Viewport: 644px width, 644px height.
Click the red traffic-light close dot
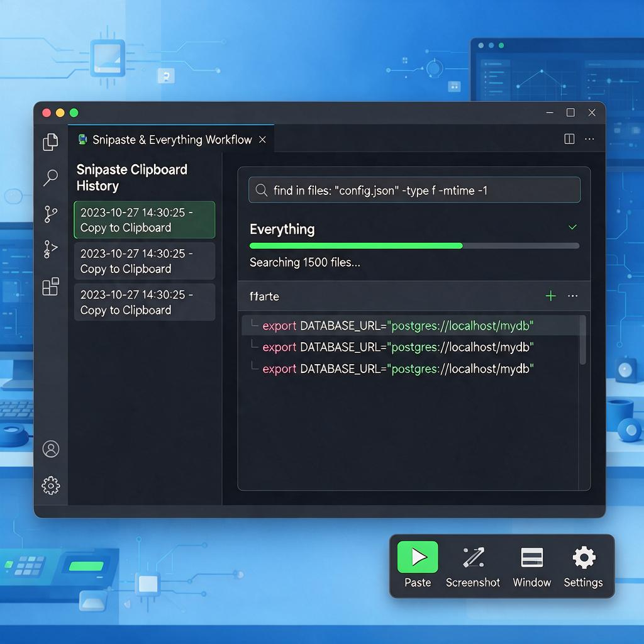[x=47, y=113]
